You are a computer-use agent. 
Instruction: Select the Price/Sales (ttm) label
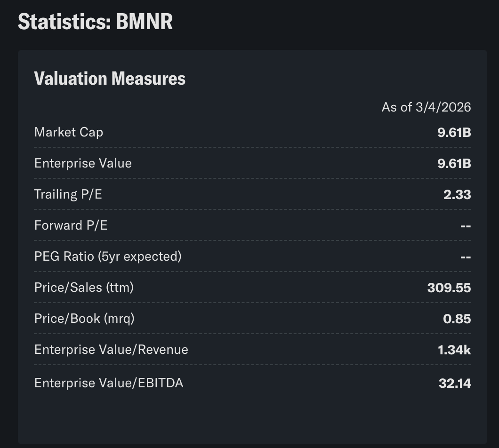84,288
